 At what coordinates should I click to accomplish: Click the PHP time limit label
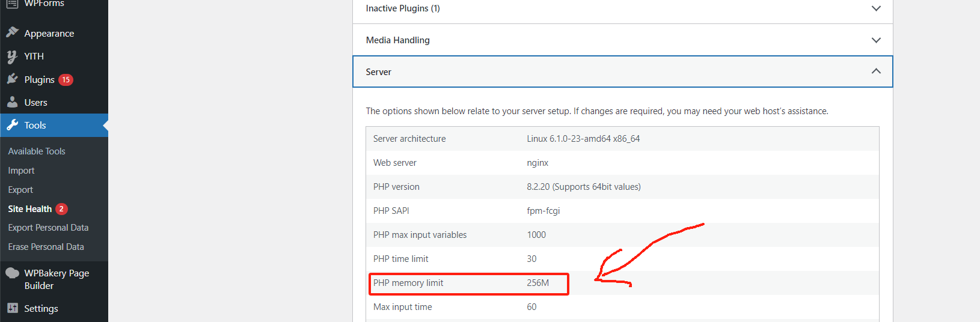400,259
